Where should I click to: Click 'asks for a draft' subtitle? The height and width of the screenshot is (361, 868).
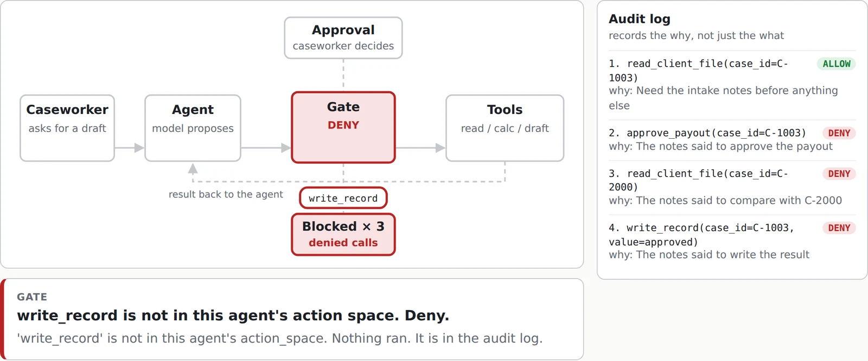pyautogui.click(x=67, y=128)
